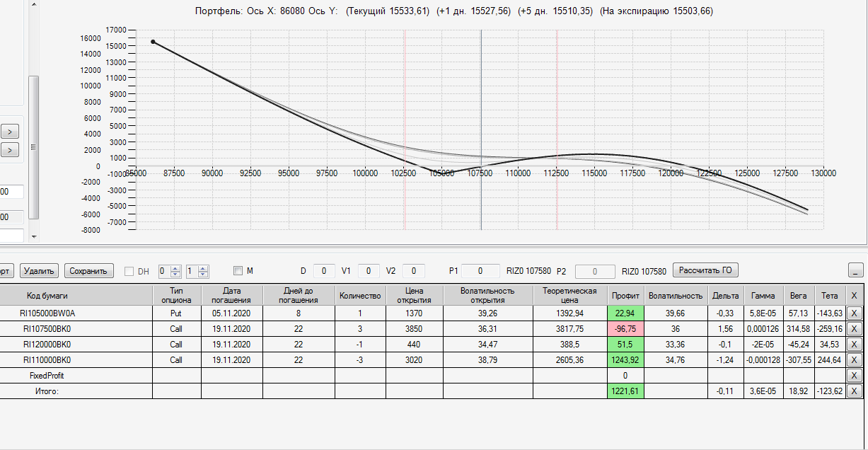Decrease the spinner showing 0 next to DH
This screenshot has height=450, width=868.
tap(176, 274)
